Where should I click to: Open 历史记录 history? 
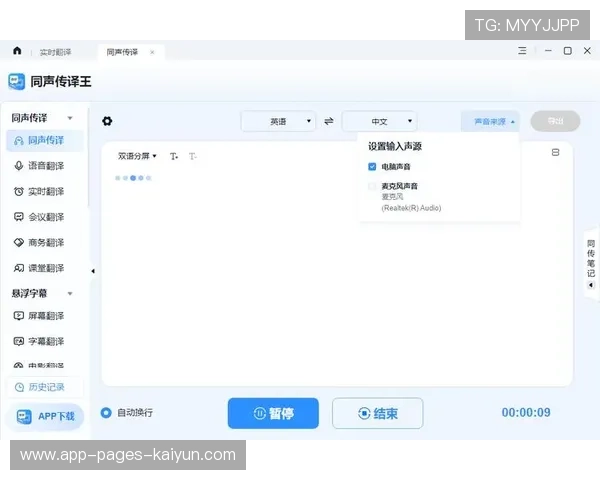coord(45,387)
